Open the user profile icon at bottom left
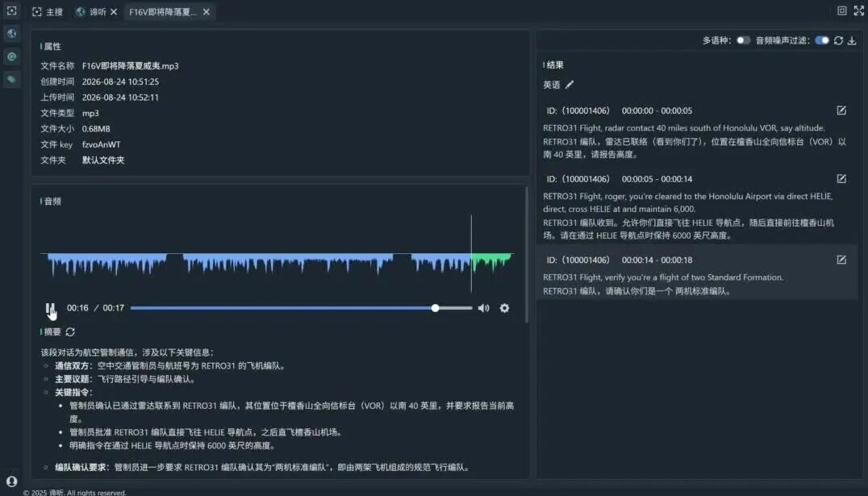The image size is (868, 496). [x=11, y=481]
